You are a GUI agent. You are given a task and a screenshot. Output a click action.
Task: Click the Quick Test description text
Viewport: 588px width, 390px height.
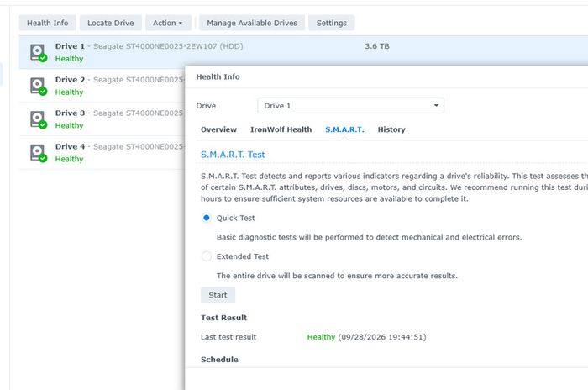pyautogui.click(x=369, y=237)
